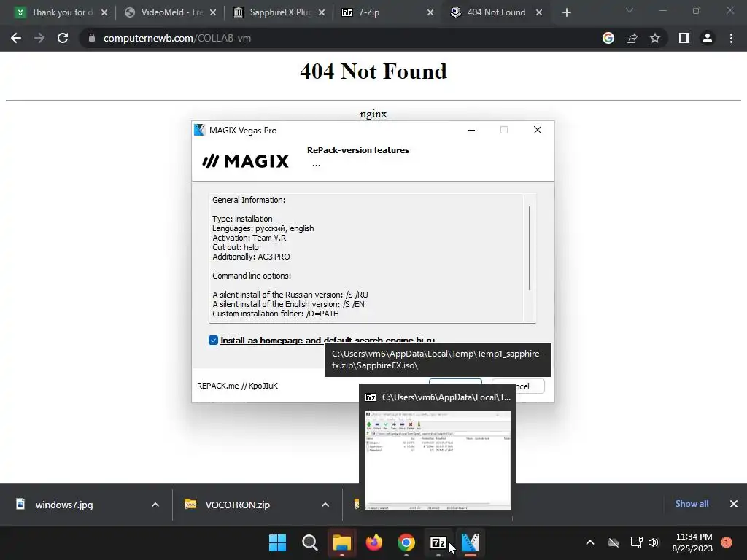
Task: Click the 'Custom installation folder: /D=PATH' line
Action: [x=275, y=314]
